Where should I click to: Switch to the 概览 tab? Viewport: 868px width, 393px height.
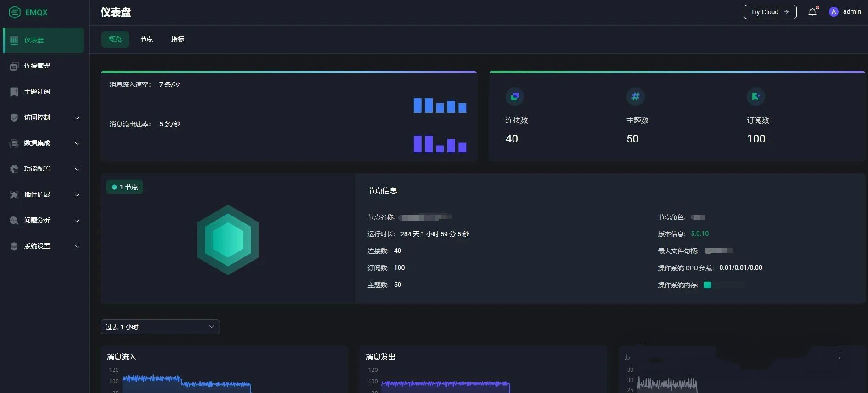click(x=115, y=39)
